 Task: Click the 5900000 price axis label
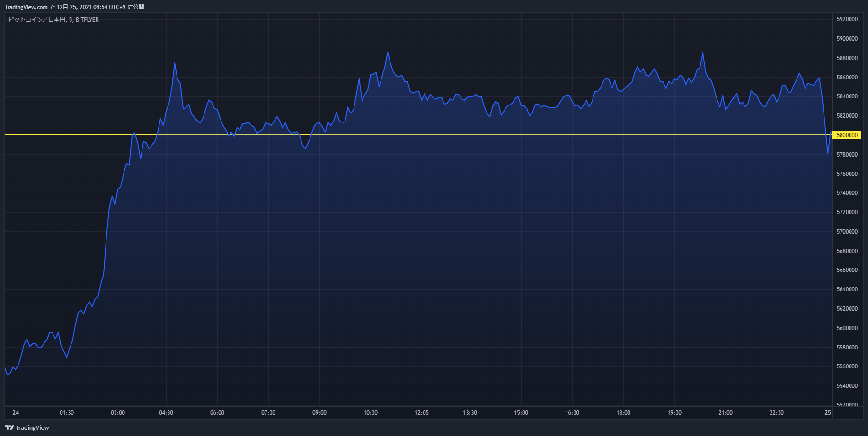(x=847, y=39)
